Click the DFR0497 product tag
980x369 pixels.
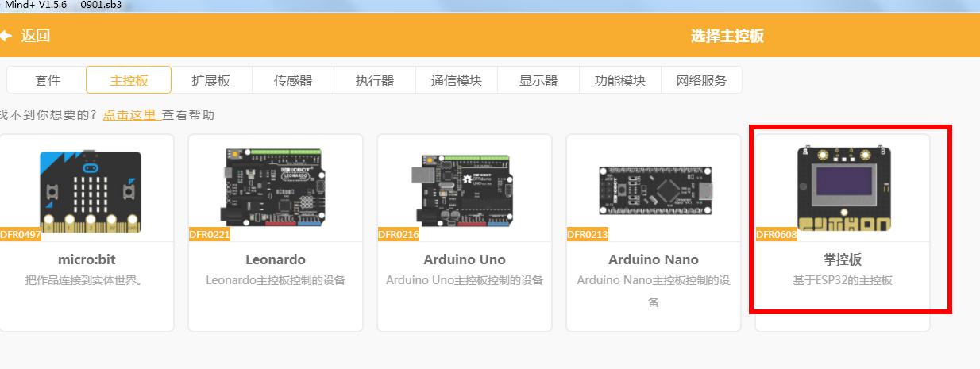[21, 235]
